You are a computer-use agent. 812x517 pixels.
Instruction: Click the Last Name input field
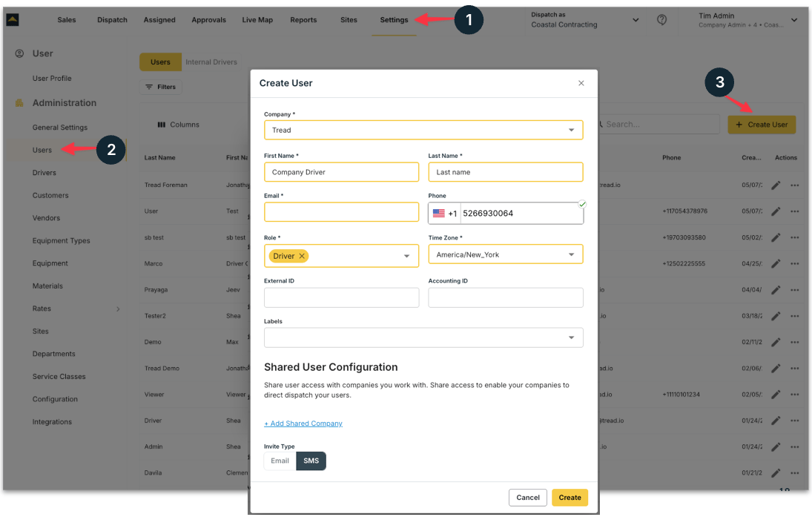[506, 172]
